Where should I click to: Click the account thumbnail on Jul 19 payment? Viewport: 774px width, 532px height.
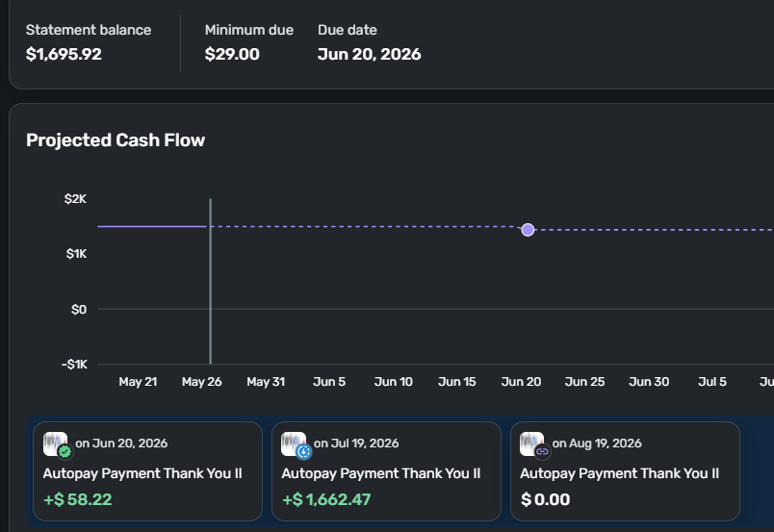pos(294,443)
